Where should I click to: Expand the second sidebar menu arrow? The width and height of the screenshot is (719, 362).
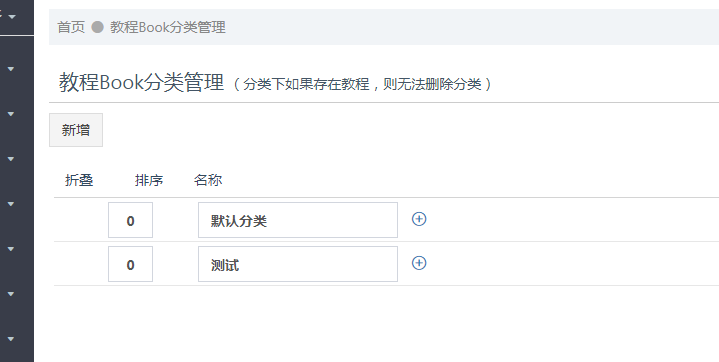pyautogui.click(x=11, y=69)
